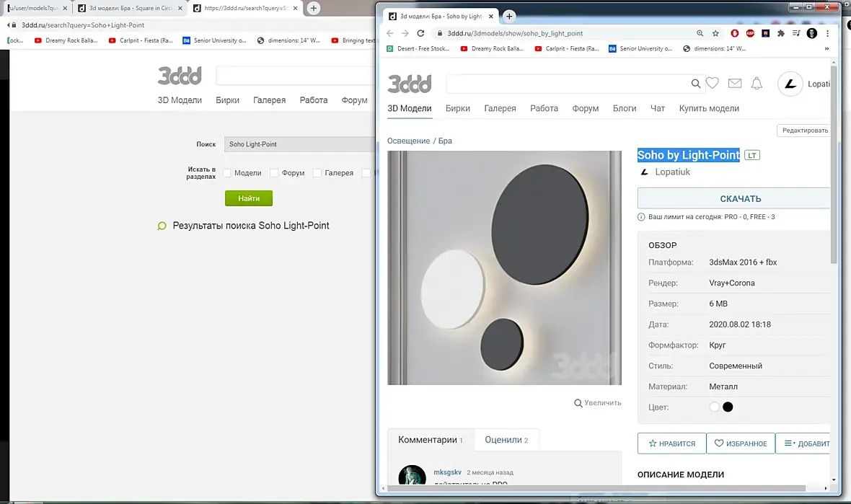851x504 pixels.
Task: Click the Lopatiuk profile avatar in header
Action: 790,84
